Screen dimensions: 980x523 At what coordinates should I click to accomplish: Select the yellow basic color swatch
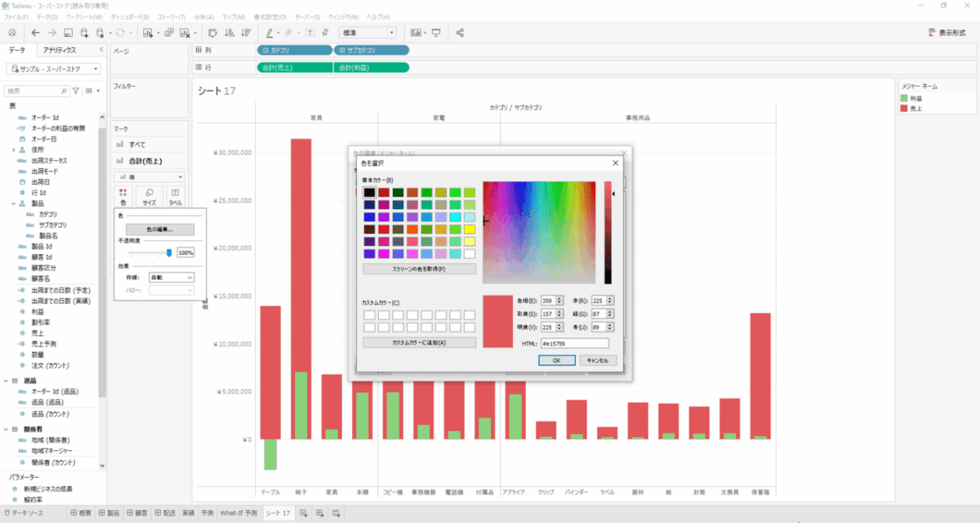469,230
